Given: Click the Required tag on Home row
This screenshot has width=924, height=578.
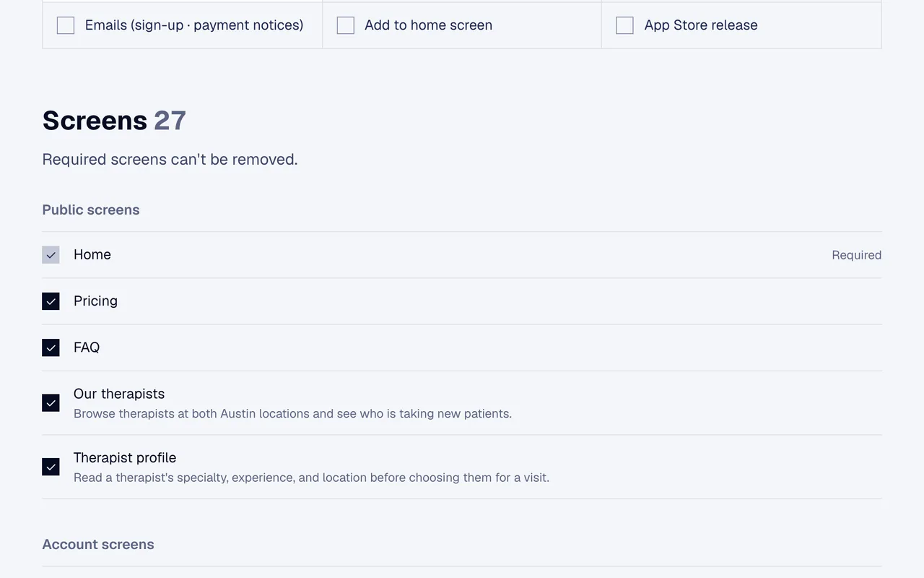Looking at the screenshot, I should coord(856,255).
